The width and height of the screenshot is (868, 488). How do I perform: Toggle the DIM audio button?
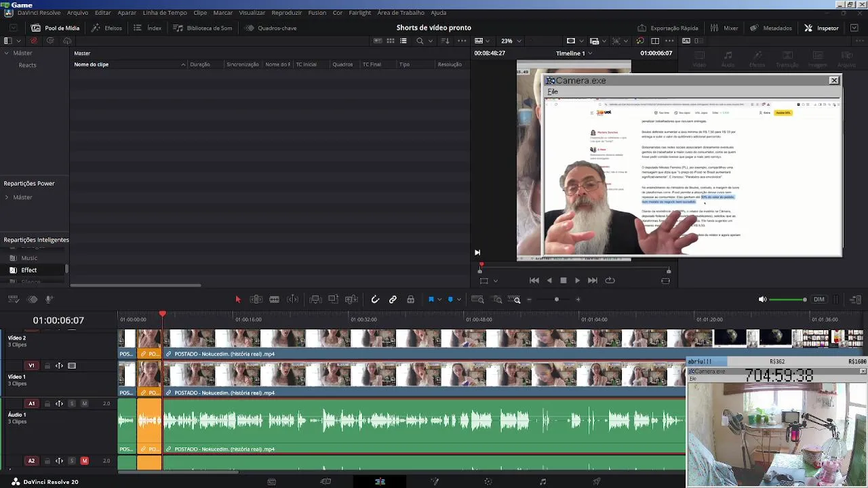coord(819,300)
